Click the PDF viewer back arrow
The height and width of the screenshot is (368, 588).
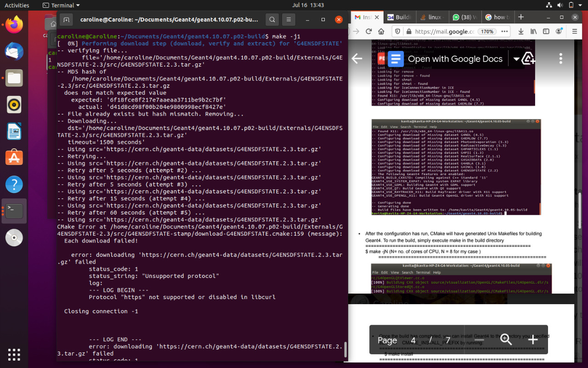point(357,59)
